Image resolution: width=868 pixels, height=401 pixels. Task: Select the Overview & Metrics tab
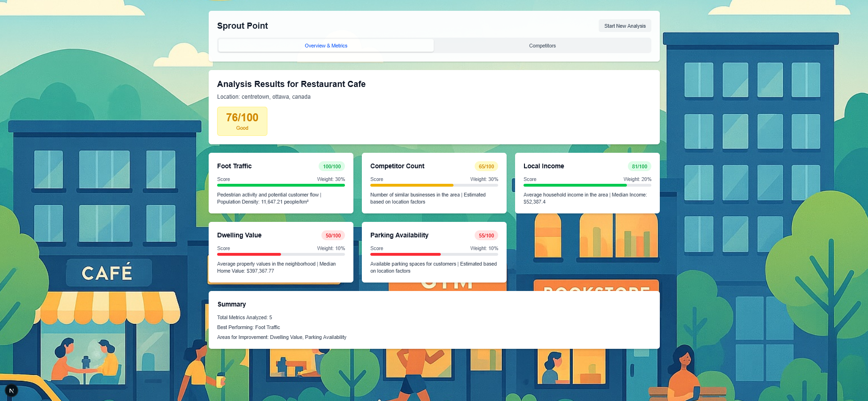pos(326,46)
